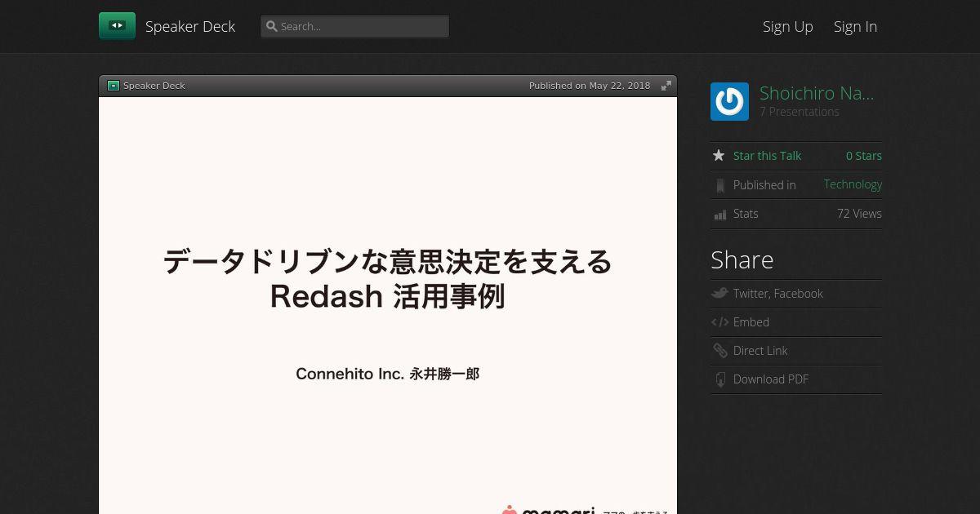
Task: Click the bar chart Stats icon
Action: tap(719, 215)
